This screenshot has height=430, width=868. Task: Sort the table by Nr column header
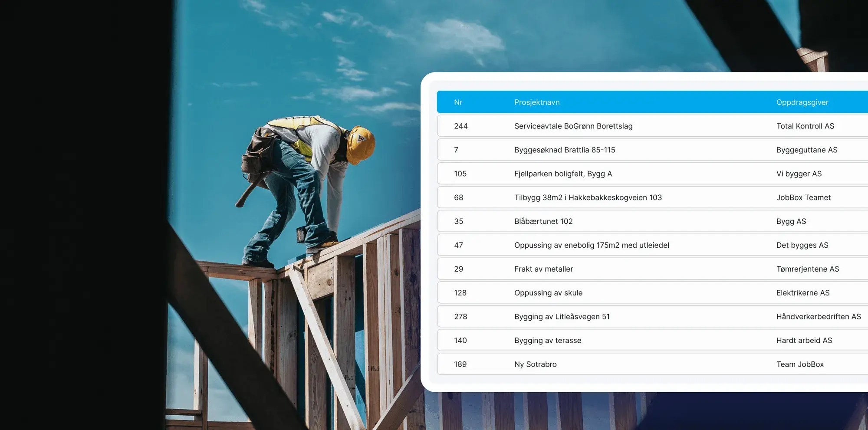(458, 102)
